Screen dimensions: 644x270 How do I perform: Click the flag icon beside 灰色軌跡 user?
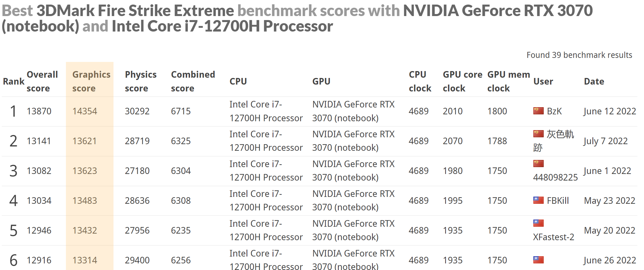pyautogui.click(x=538, y=134)
